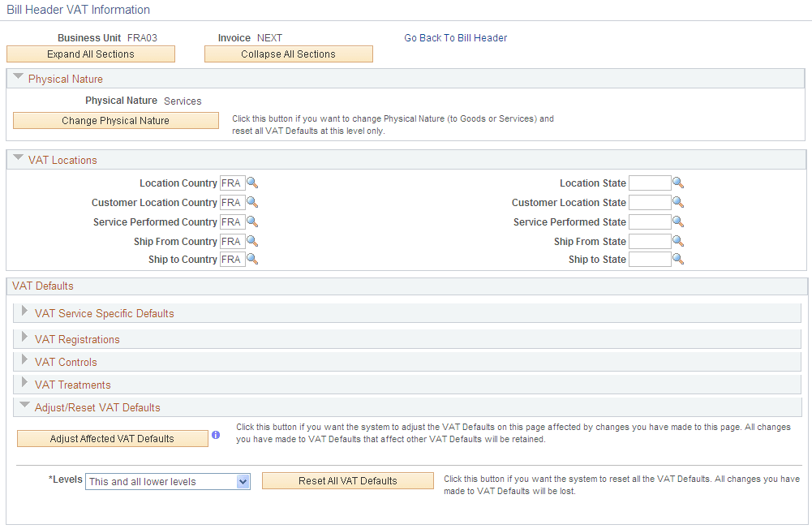The height and width of the screenshot is (529, 812).
Task: Expand the VAT Service Specific Defaults section
Action: pos(24,312)
